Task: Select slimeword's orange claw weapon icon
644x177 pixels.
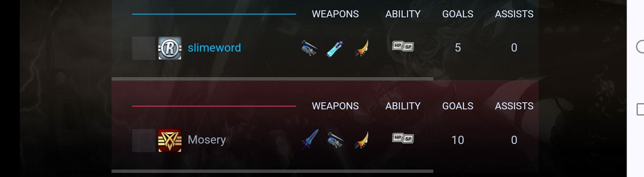Action: (x=361, y=48)
